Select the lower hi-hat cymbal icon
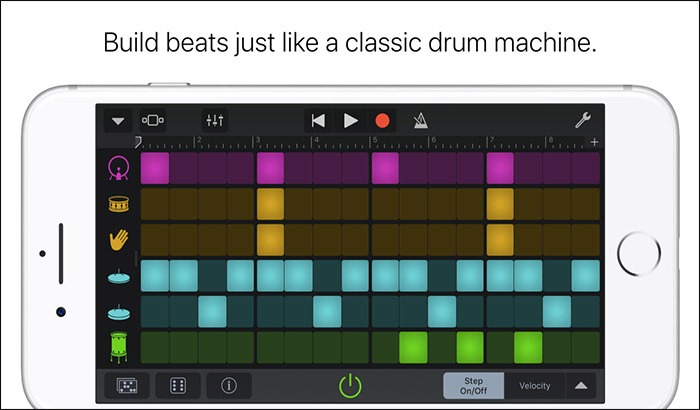Viewport: 700px width, 410px height. pyautogui.click(x=119, y=313)
